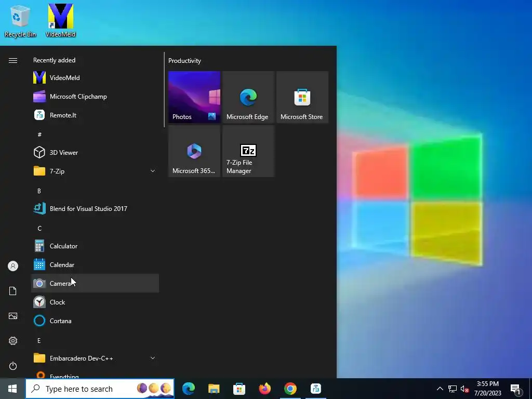532x399 pixels.
Task: Open Calendar from the app list
Action: 95,264
